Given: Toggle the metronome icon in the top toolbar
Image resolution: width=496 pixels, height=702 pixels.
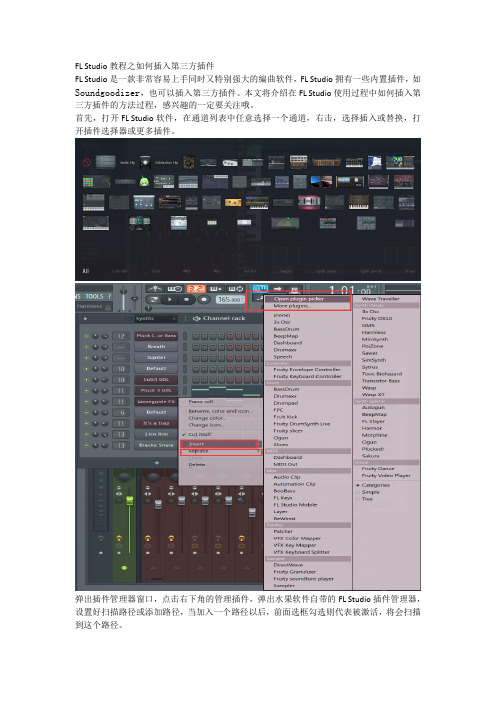Looking at the screenshot, I should tap(155, 289).
